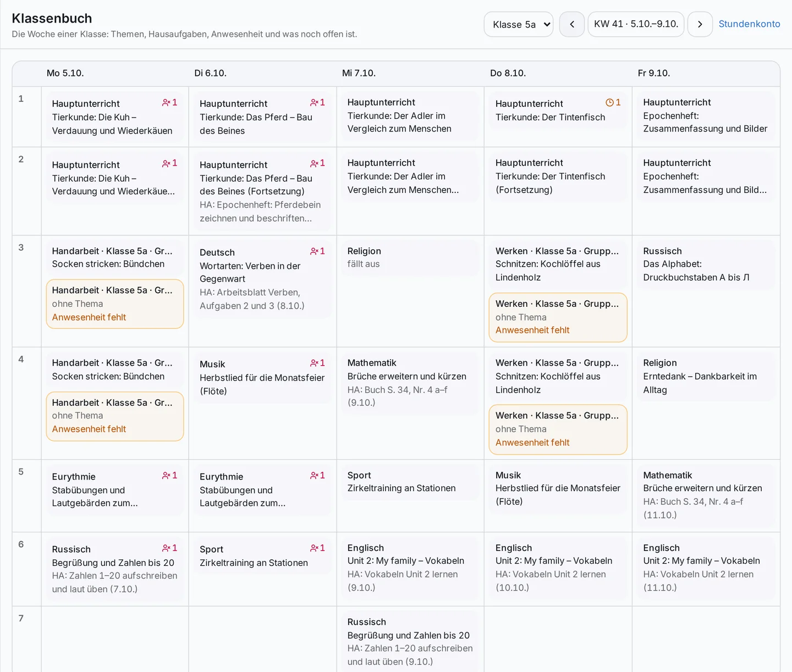Open Wednesday's Englisch Unit 2 lesson
The image size is (792, 672).
(x=410, y=568)
